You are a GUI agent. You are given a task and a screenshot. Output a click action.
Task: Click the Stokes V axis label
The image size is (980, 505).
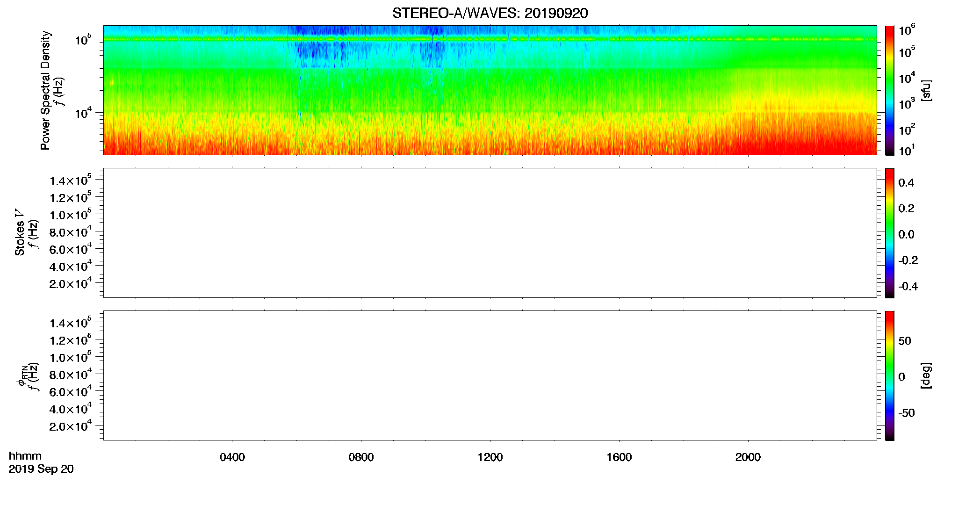20,232
